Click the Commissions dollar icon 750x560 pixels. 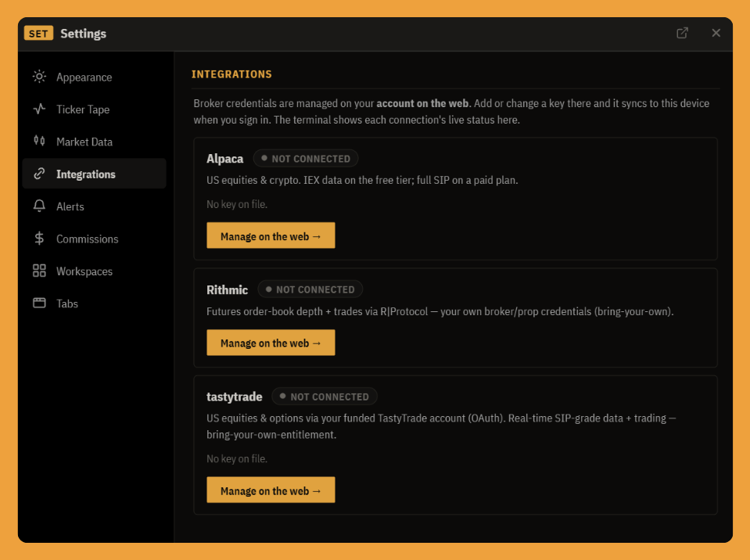click(x=39, y=238)
